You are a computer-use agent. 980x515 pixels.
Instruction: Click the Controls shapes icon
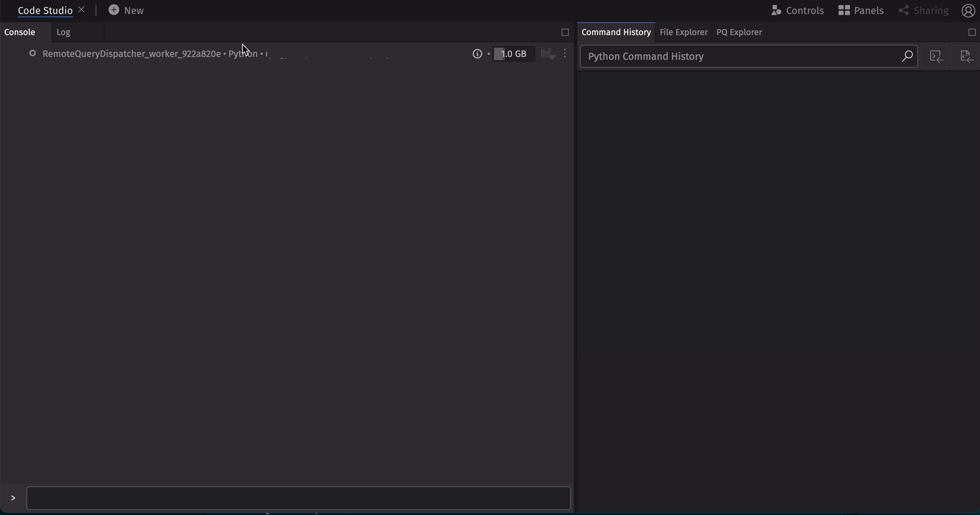776,10
